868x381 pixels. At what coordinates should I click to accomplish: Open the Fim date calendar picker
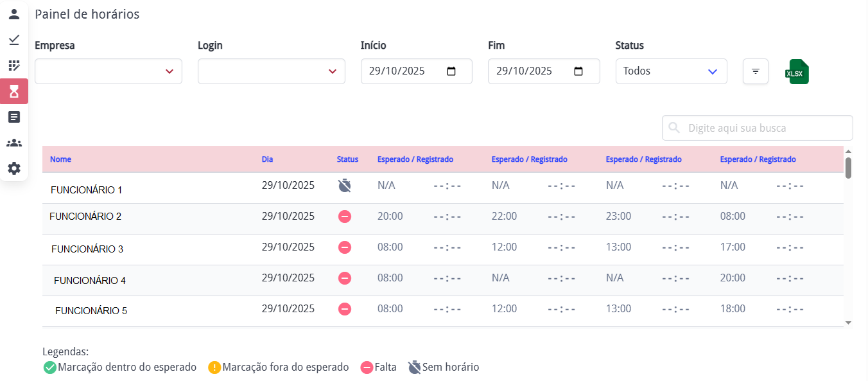click(578, 71)
